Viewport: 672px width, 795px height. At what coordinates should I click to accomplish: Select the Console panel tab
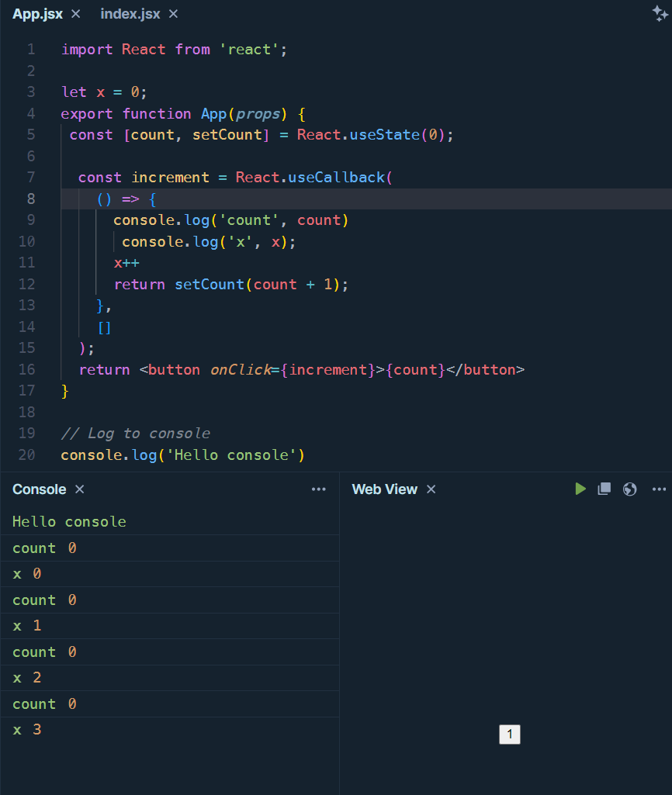[x=39, y=489]
